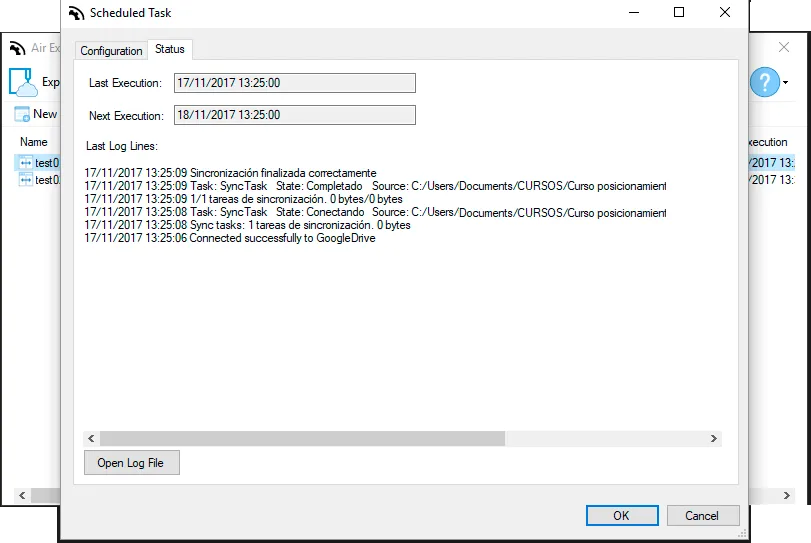Click log line 'Connected successfully to GoogleDrive'
811x543 pixels.
tap(230, 238)
